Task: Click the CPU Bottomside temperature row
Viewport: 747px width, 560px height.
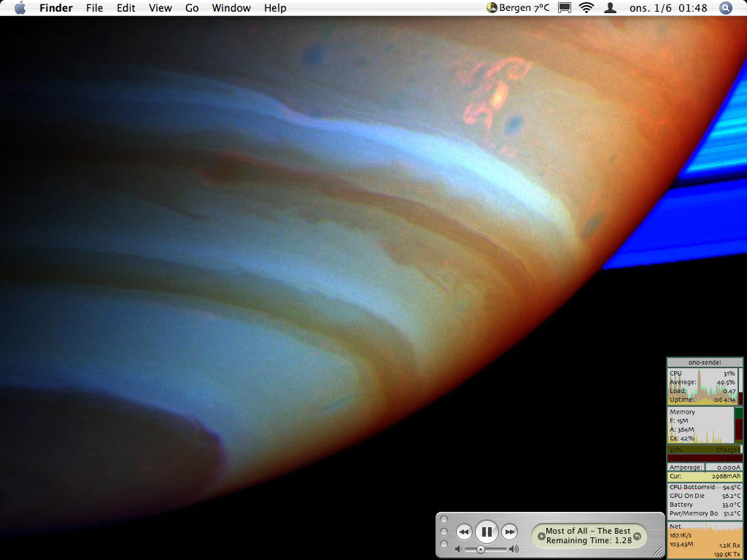Action: (x=705, y=487)
